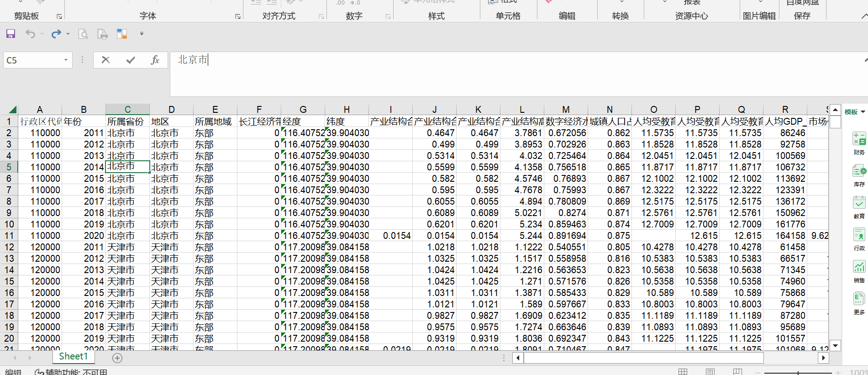Click the purple Save icon in quick access toolbar
This screenshot has height=375, width=868.
coord(11,34)
